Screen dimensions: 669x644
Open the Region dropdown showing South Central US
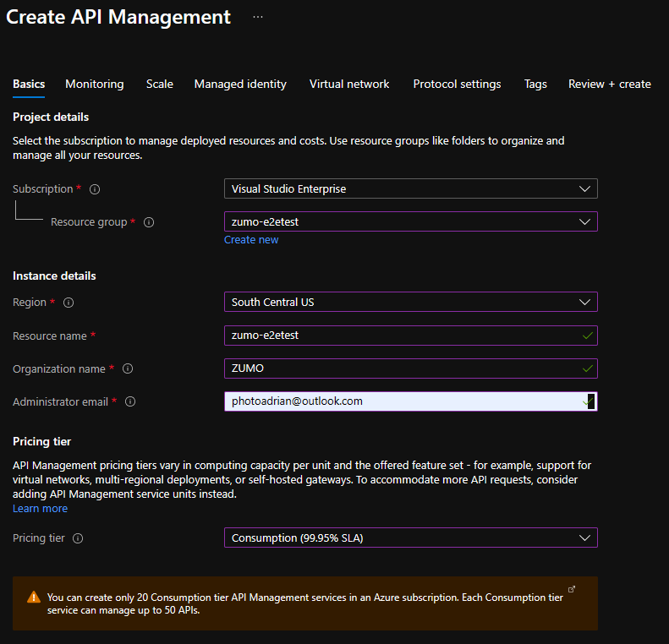click(411, 302)
